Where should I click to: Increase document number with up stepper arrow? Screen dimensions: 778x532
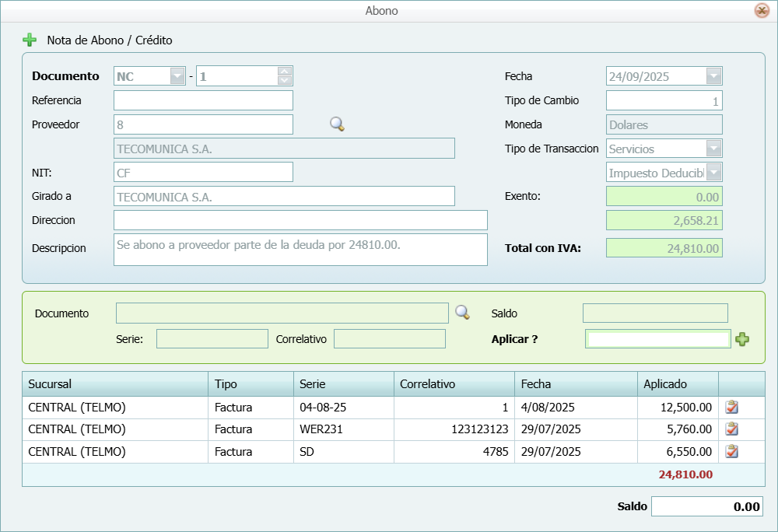285,72
